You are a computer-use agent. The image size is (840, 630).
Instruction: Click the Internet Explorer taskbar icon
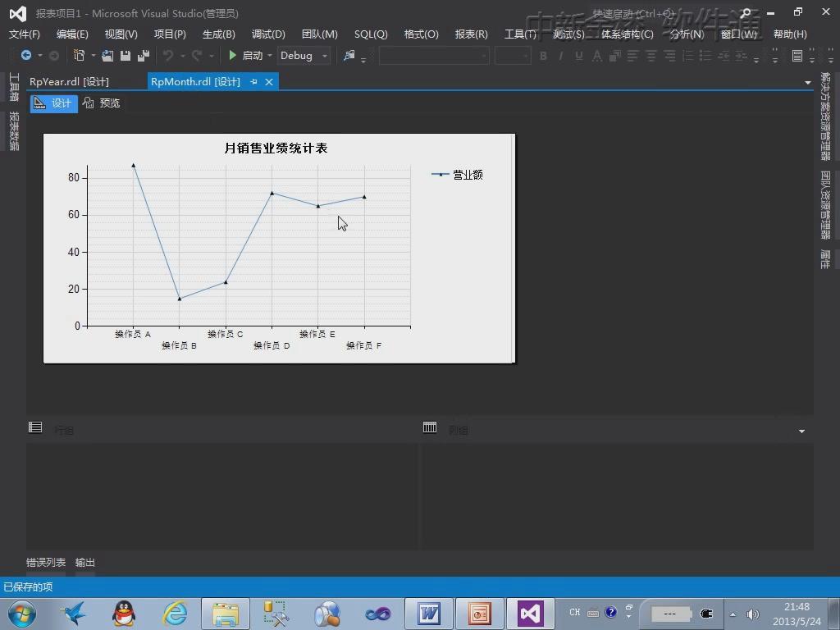click(x=176, y=614)
